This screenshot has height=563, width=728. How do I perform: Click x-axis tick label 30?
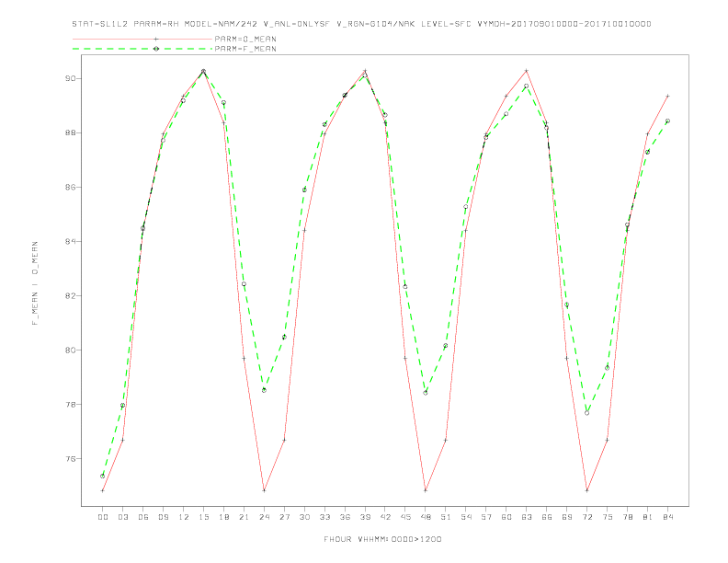tap(304, 517)
